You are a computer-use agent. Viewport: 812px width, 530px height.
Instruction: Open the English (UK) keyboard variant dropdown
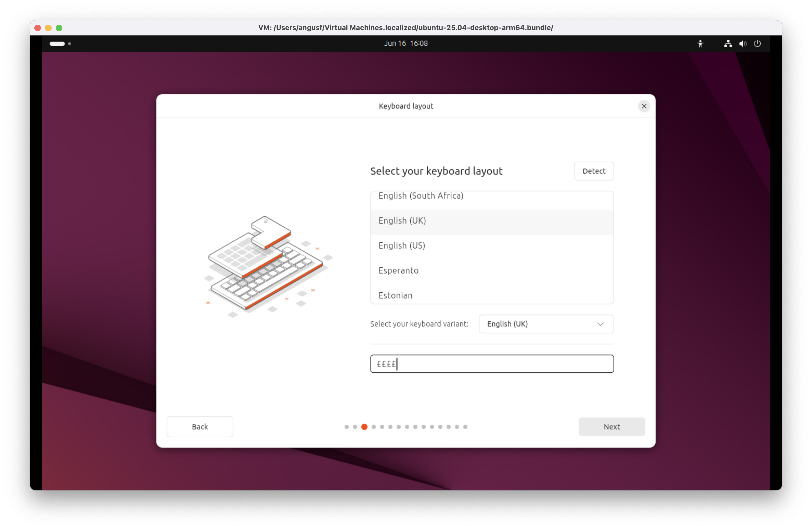click(x=546, y=324)
